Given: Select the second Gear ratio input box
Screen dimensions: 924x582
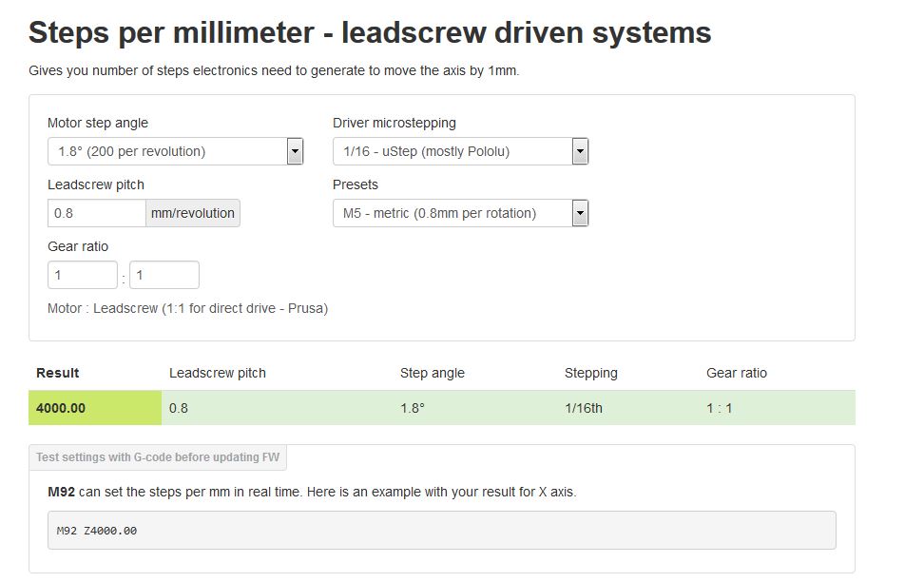Looking at the screenshot, I should [x=164, y=275].
